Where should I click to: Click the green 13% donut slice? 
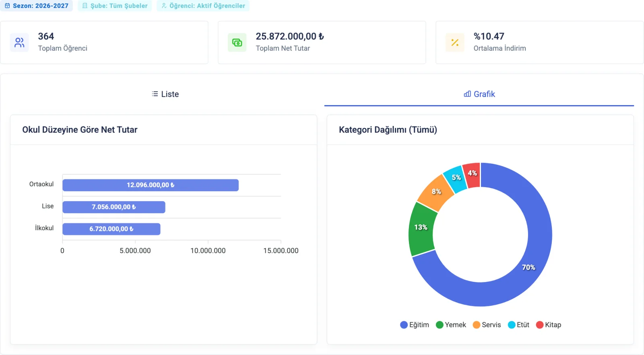pyautogui.click(x=421, y=228)
